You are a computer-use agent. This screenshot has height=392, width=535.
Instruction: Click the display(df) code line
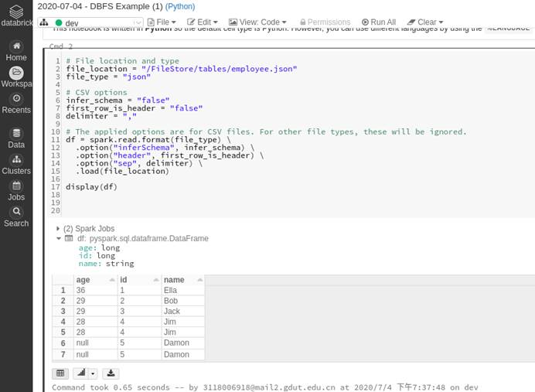[91, 187]
